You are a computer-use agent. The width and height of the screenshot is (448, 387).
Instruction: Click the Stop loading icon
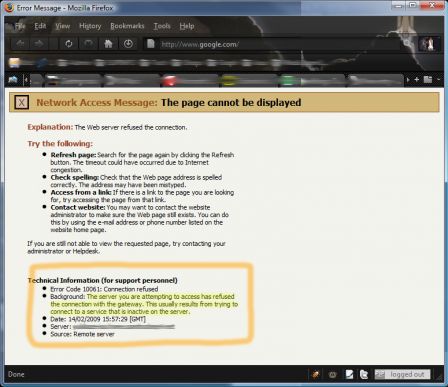88,44
